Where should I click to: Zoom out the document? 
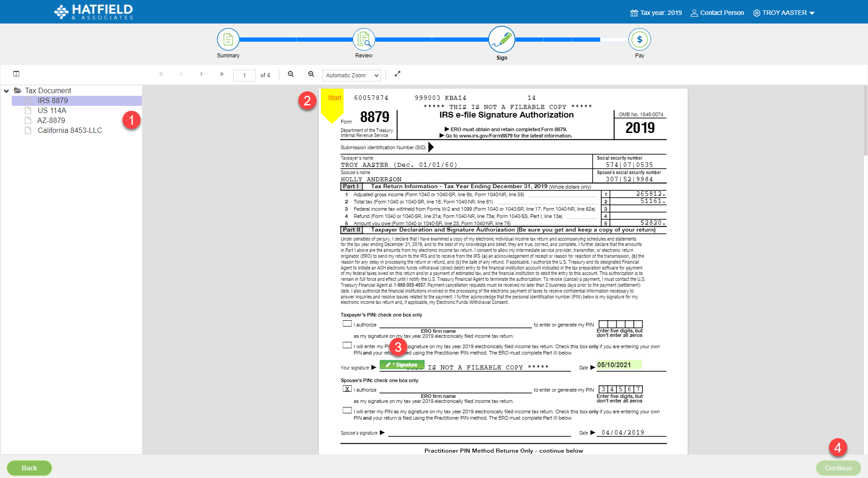[291, 74]
